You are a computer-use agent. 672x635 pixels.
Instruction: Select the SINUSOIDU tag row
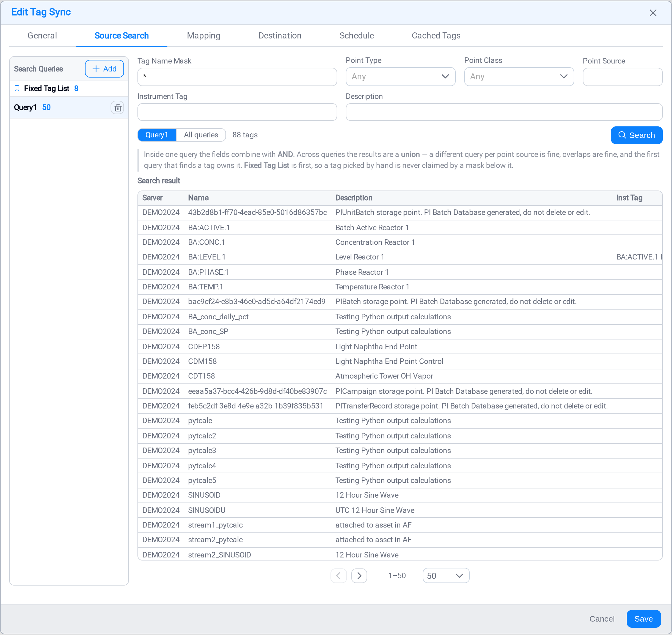400,510
